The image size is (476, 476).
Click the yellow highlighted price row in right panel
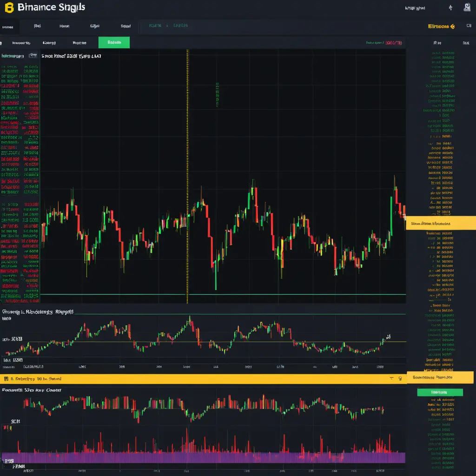[441, 224]
